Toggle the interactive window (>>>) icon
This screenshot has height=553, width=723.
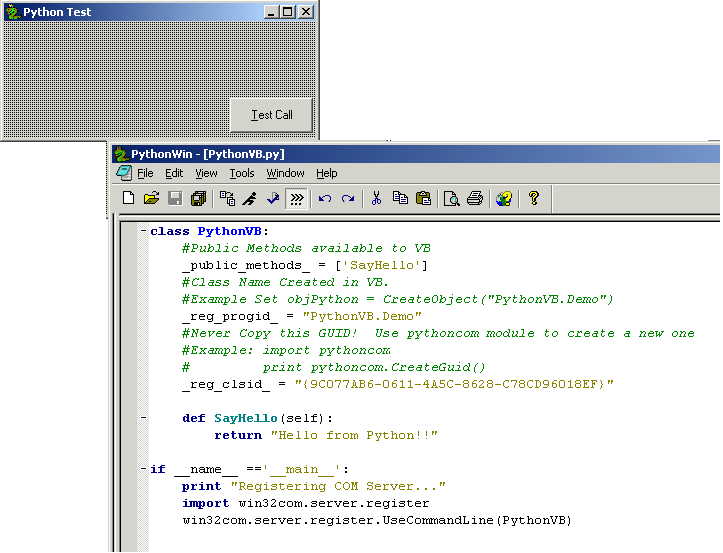297,199
